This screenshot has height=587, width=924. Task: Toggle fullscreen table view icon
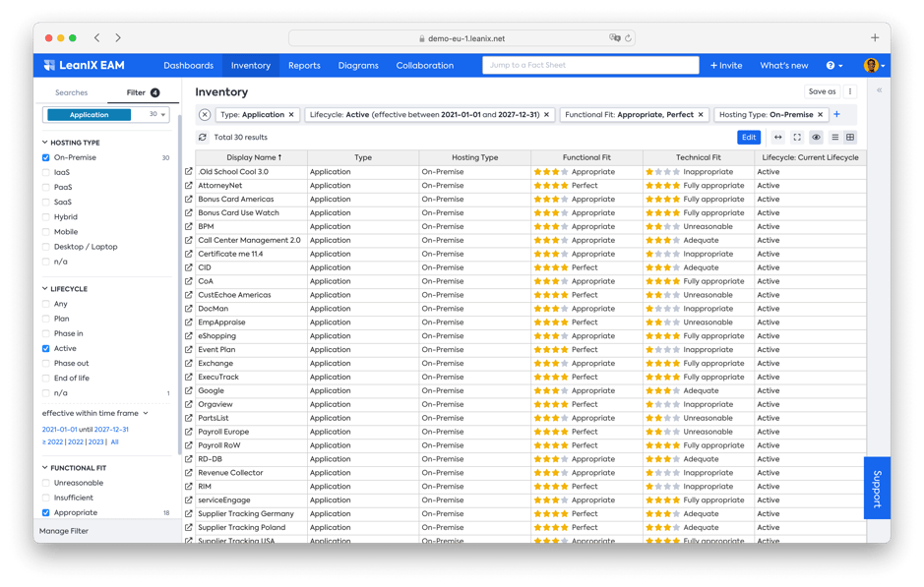[x=797, y=138]
